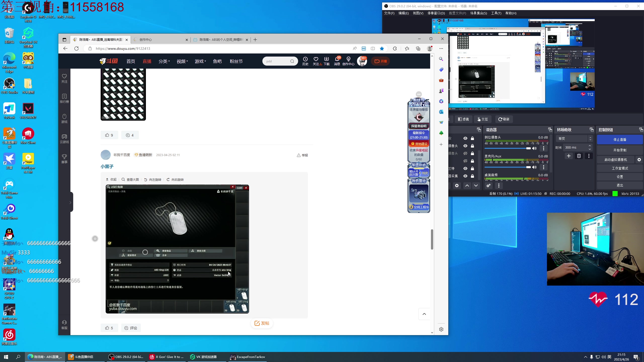This screenshot has height=362, width=644.
Task: Open Edge collections icon
Action: 418,49
